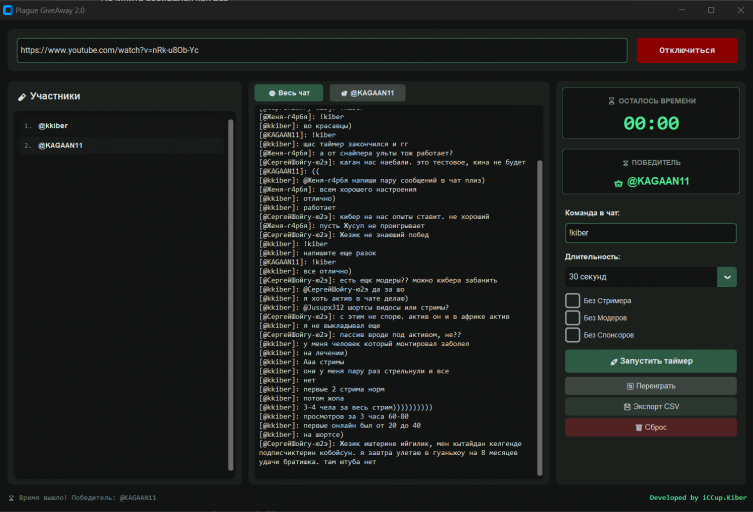Click the red Отключиться button
Image resolution: width=753 pixels, height=512 pixels.
[x=687, y=50]
